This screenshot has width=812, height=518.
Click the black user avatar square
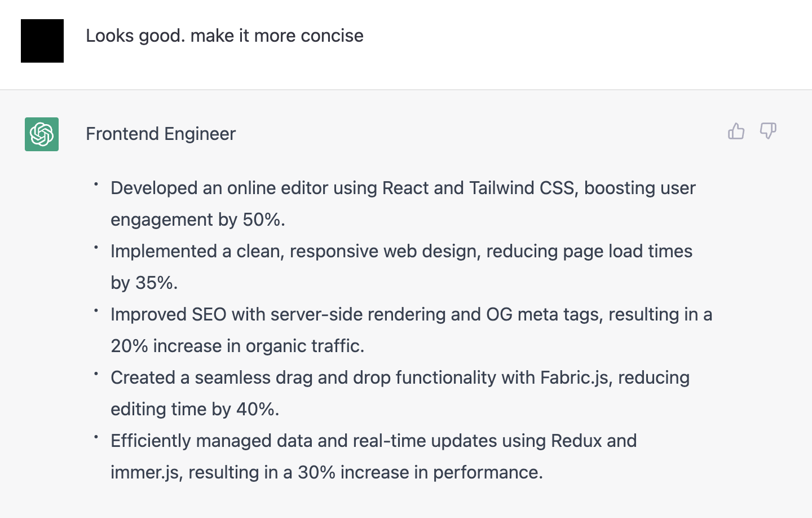[x=42, y=41]
